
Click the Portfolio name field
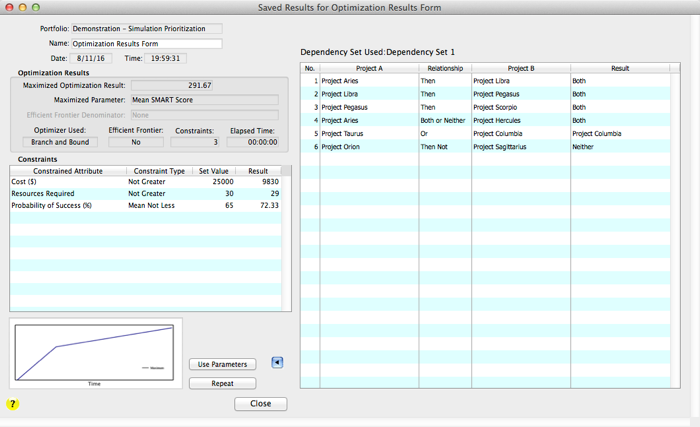click(146, 29)
